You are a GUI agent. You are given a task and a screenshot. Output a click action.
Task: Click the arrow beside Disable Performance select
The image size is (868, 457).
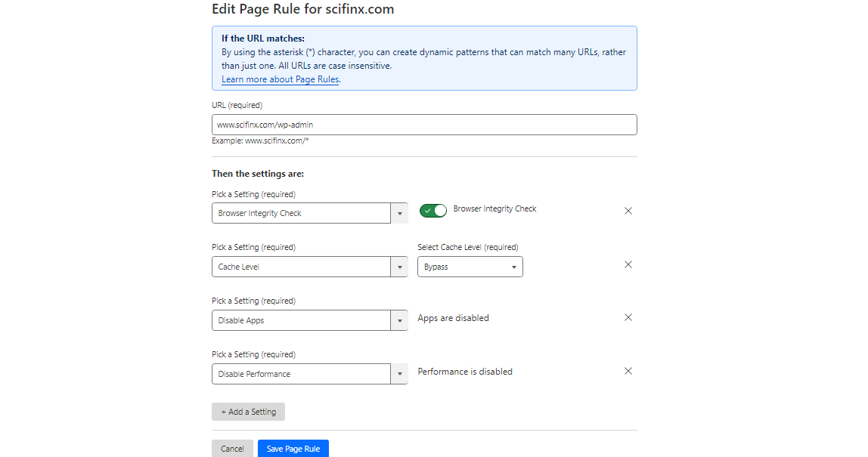point(399,375)
